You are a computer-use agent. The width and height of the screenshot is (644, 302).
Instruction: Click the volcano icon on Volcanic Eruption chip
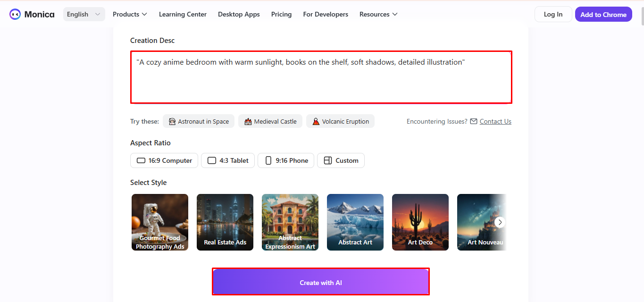point(316,121)
